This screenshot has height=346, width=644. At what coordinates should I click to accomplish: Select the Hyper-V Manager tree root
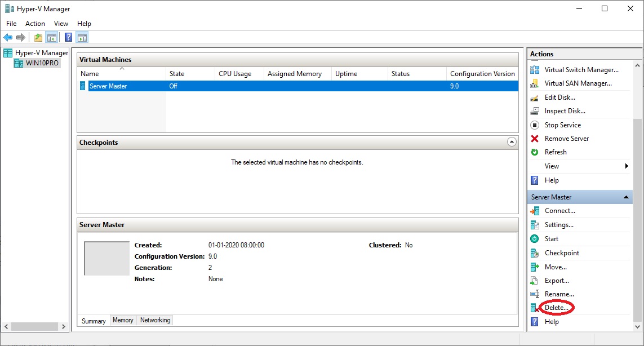pos(42,53)
